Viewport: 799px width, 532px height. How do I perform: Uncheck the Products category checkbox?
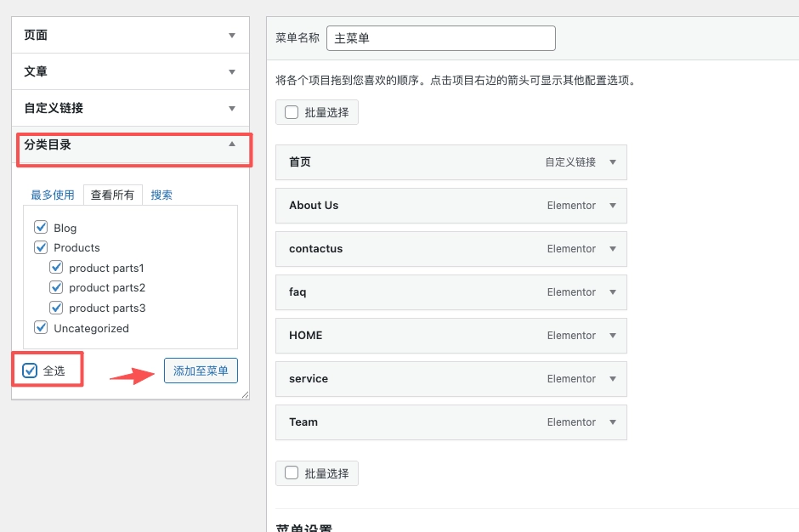click(41, 247)
